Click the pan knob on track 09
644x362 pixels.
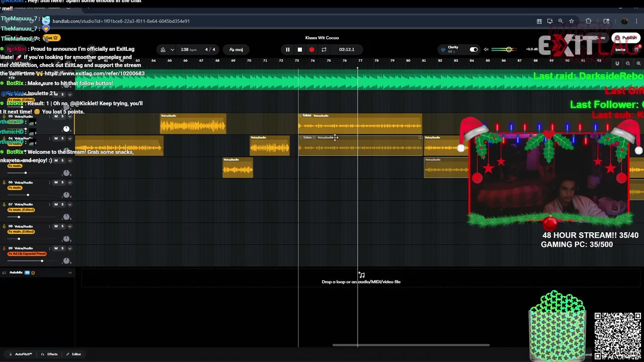66,261
